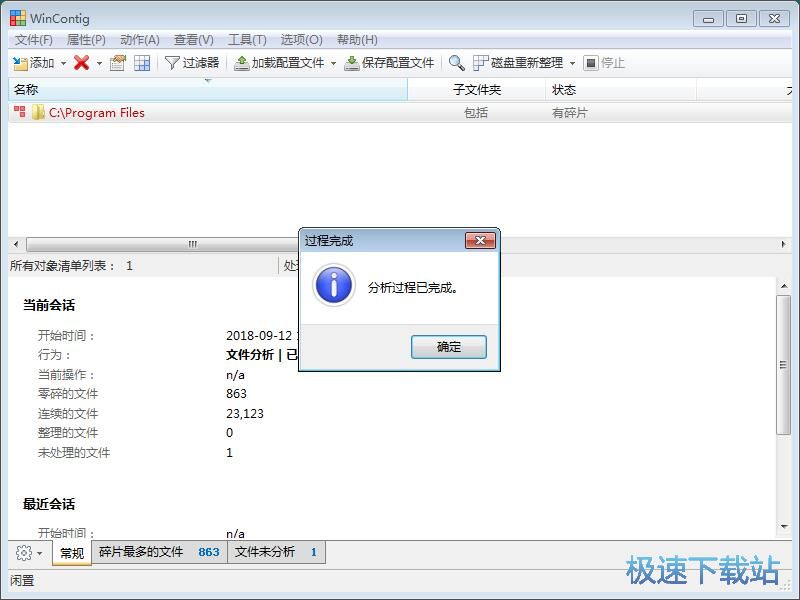Click the folder icon of C:\Program Files

38,112
